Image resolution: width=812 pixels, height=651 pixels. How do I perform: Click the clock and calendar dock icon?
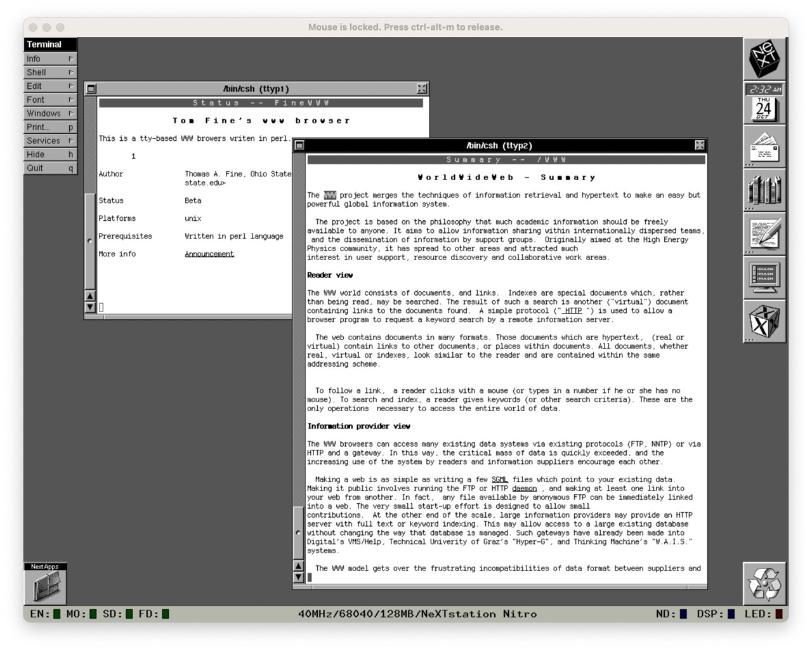764,103
